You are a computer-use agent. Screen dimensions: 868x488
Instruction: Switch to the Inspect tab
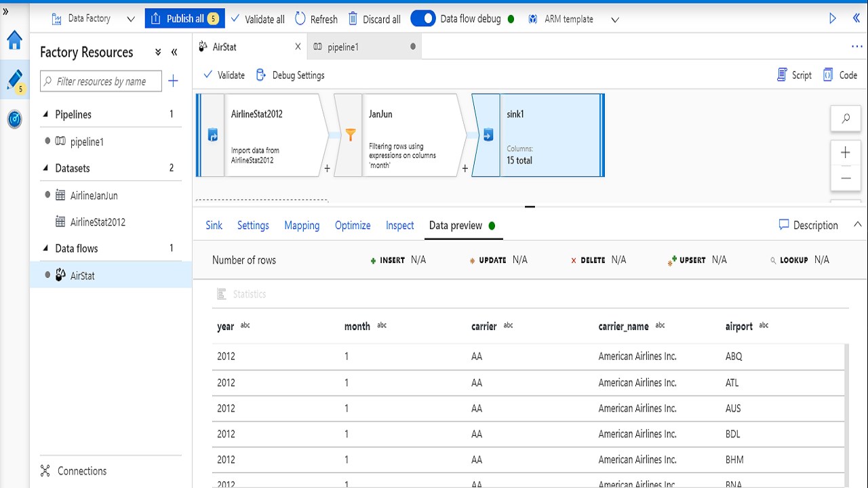(x=400, y=226)
